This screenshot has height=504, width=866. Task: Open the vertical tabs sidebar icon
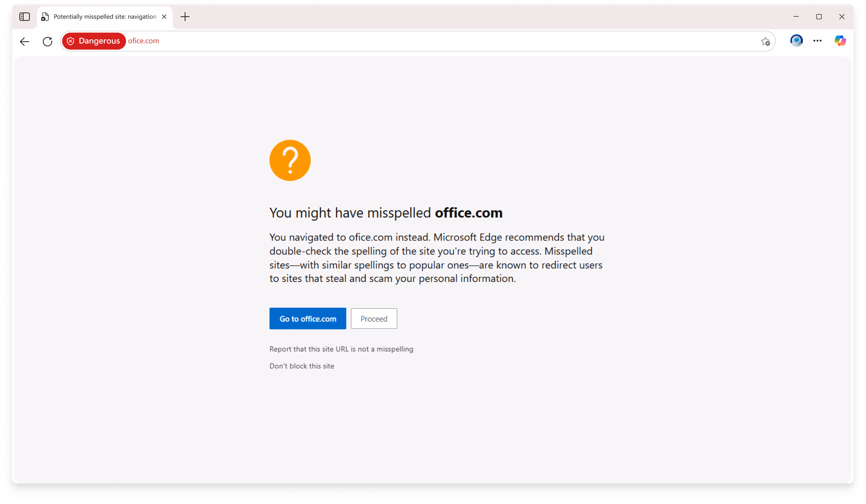25,17
